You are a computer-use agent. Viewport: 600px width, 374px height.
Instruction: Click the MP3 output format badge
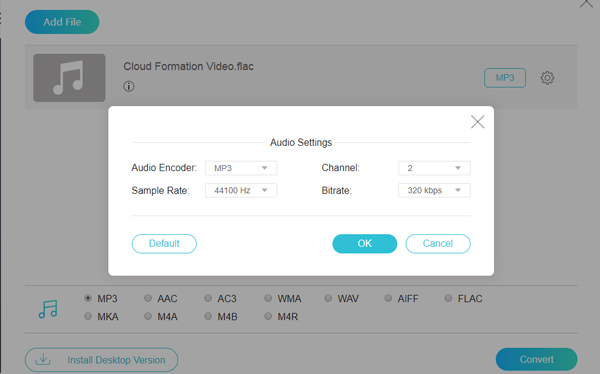(505, 78)
